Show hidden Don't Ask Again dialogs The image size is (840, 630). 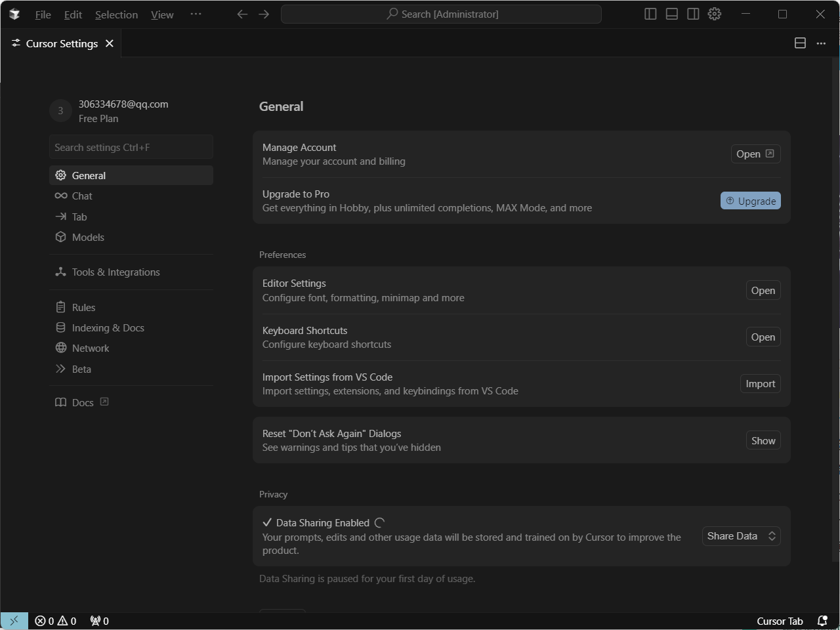(x=763, y=440)
